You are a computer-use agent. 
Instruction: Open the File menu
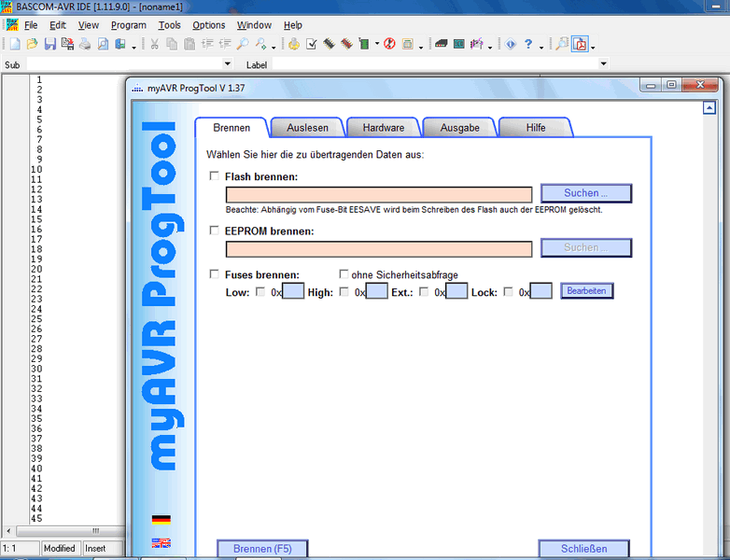point(31,25)
